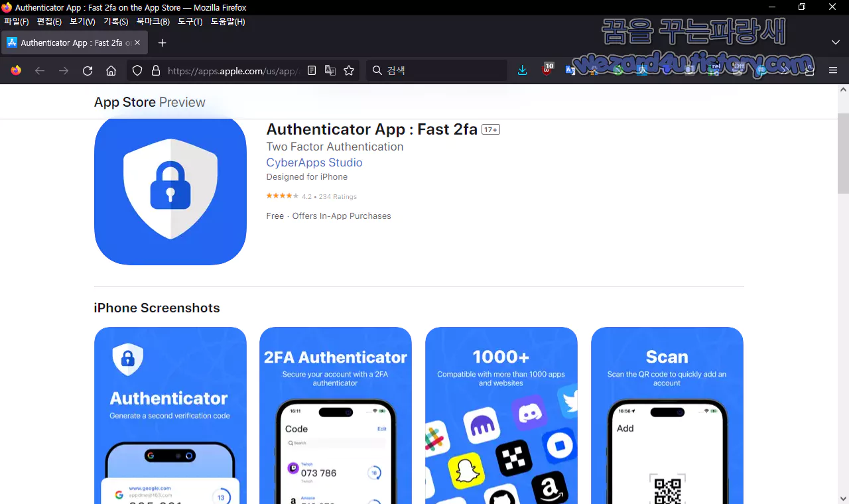
Task: View site security padlock information
Action: [x=156, y=70]
